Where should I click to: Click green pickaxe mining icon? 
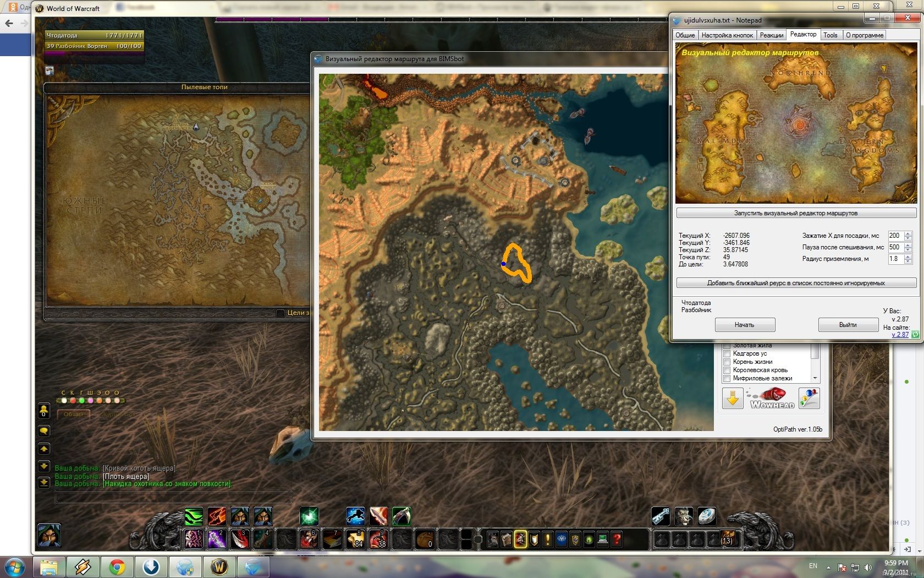402,516
